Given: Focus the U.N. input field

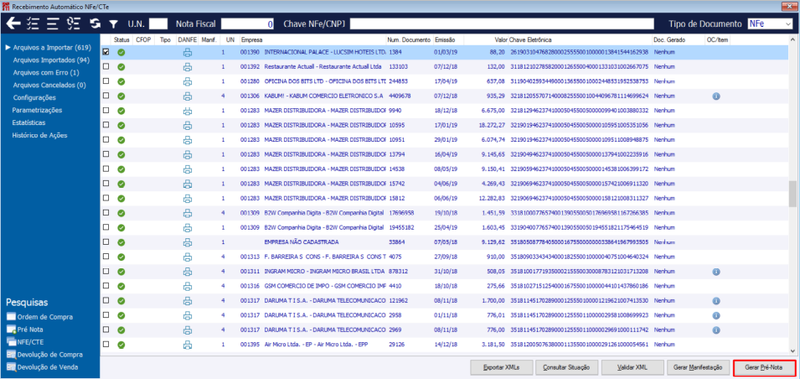Looking at the screenshot, I should click(x=158, y=23).
